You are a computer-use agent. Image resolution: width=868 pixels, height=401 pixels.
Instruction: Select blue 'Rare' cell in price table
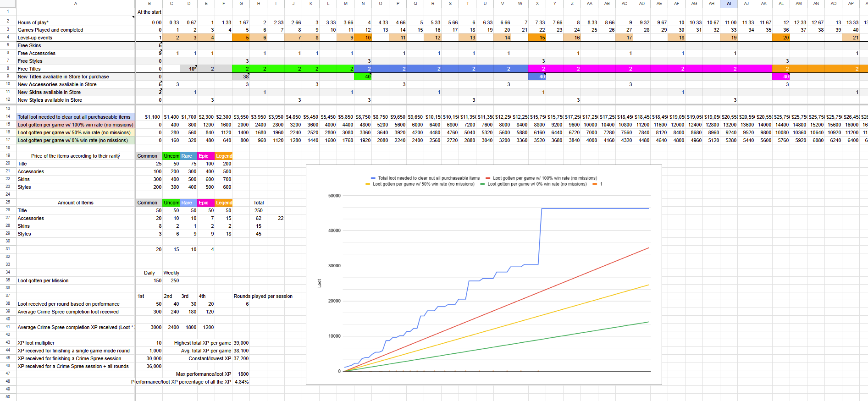(x=188, y=156)
